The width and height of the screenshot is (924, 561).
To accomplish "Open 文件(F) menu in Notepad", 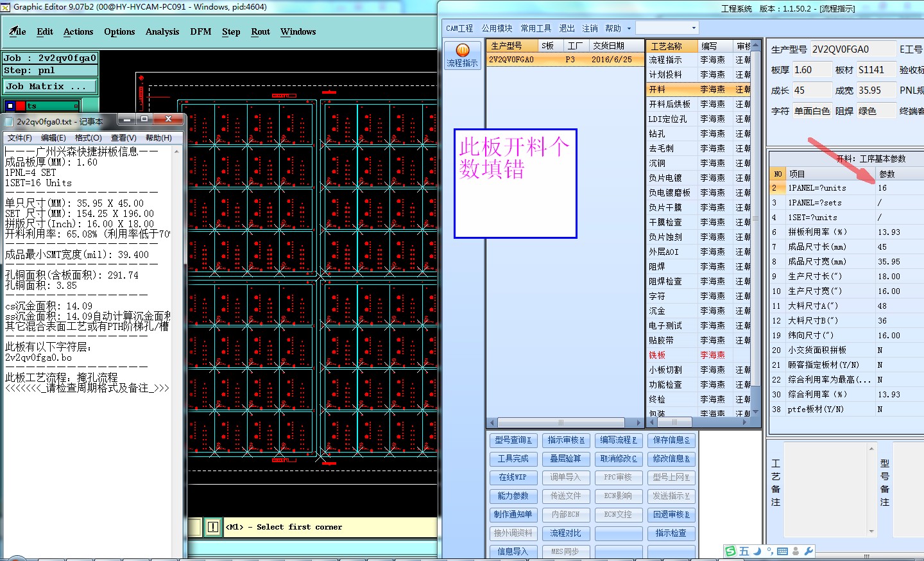I will click(20, 138).
